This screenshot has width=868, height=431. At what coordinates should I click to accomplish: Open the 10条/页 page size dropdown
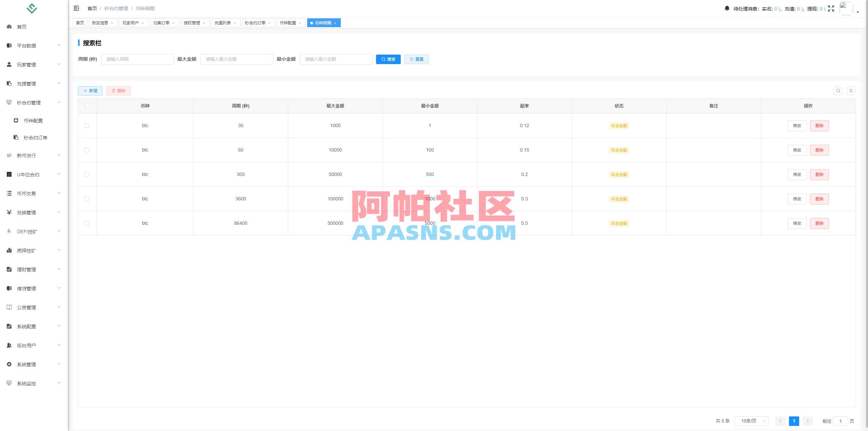coord(751,421)
